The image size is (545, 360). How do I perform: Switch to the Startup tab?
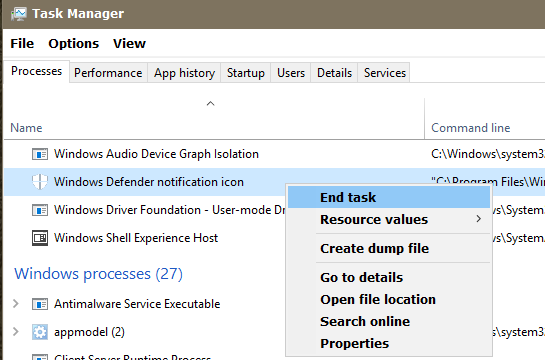pyautogui.click(x=246, y=73)
